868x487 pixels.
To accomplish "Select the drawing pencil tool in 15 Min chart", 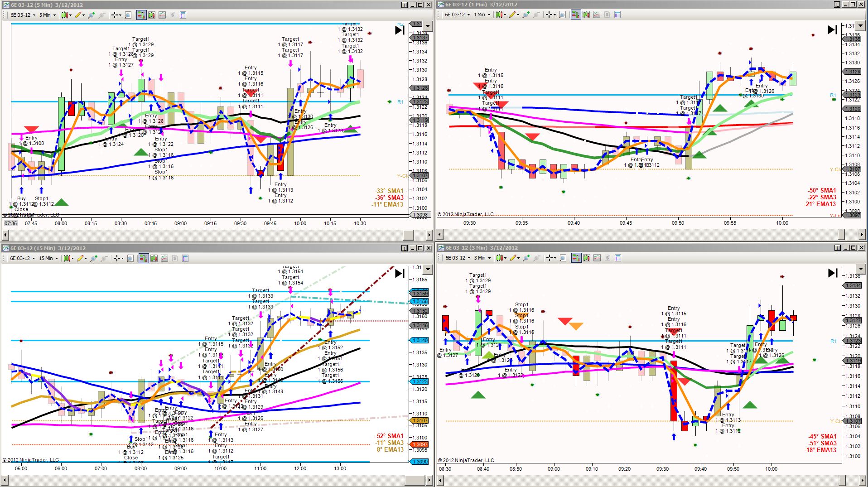I will pos(81,258).
